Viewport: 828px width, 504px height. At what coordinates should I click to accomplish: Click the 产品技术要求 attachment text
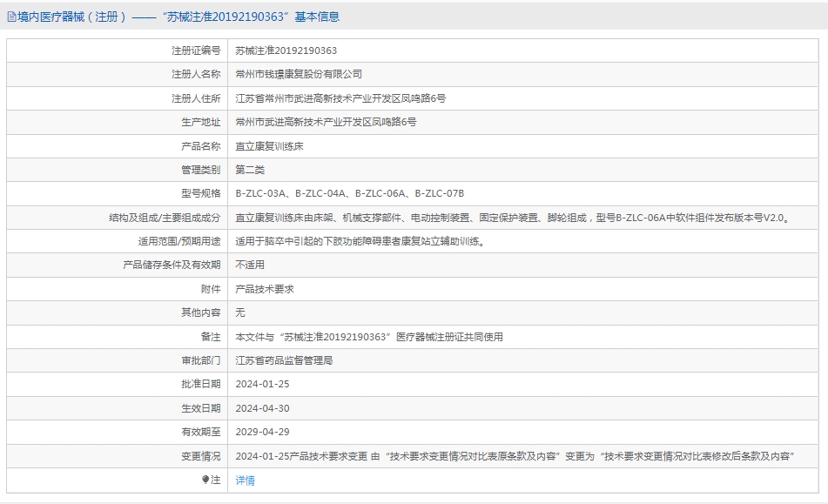pos(265,289)
